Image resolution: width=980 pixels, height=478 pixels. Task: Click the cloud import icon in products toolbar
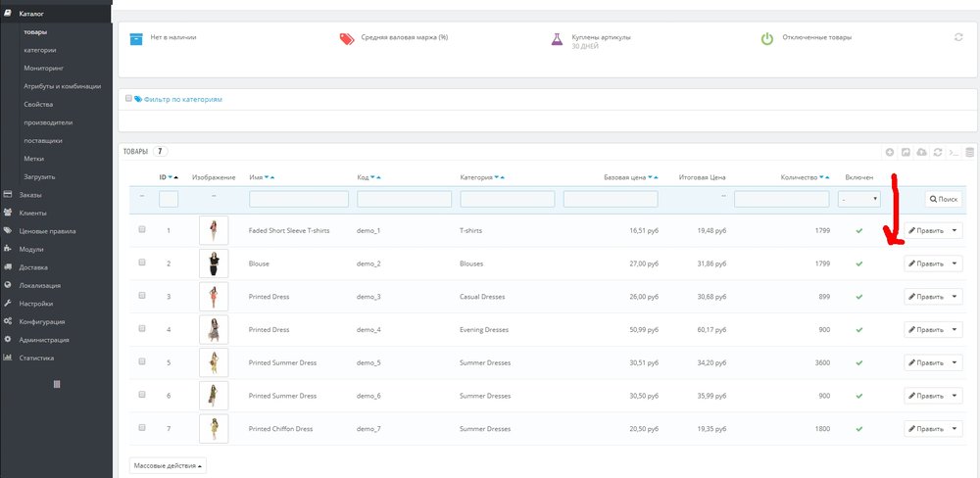point(922,152)
